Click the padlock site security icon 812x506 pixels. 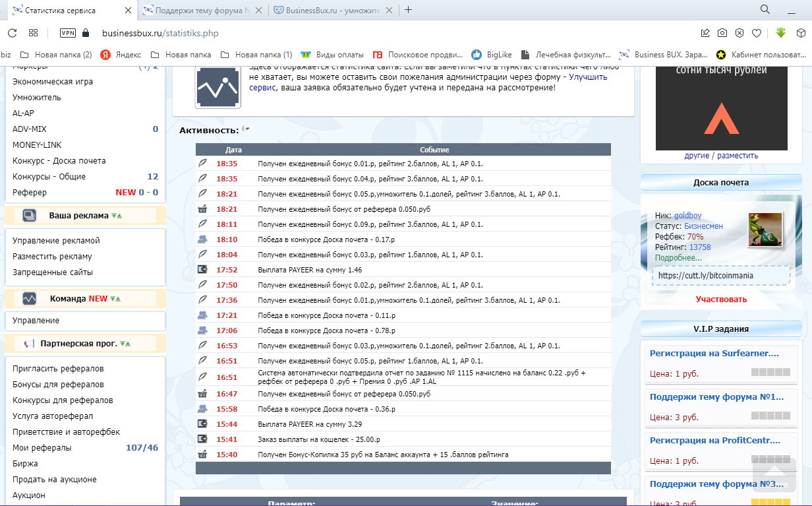[85, 33]
